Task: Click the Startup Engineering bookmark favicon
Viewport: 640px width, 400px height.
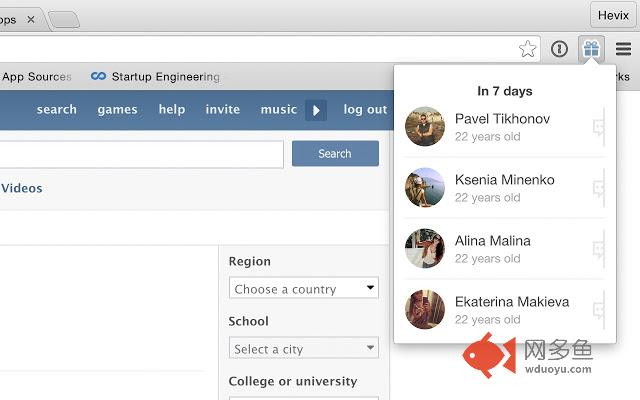Action: [x=98, y=76]
